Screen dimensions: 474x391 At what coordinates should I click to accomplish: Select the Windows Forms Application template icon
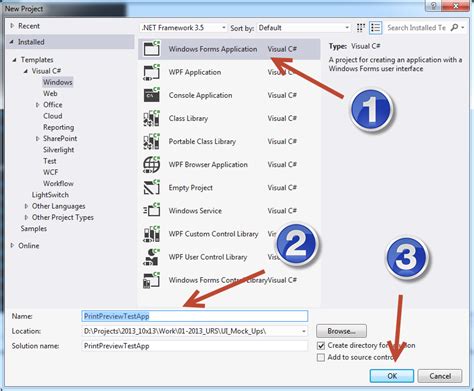(152, 49)
